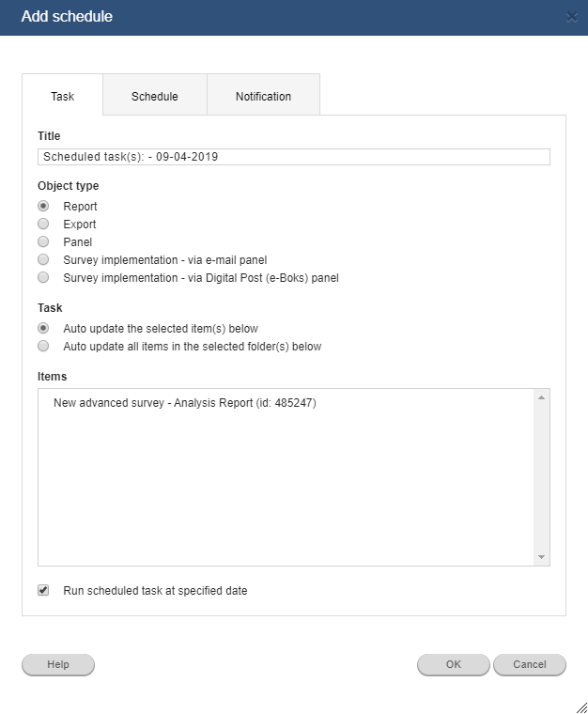Click the Items list scroll up arrow
The width and height of the screenshot is (588, 714).
pos(541,397)
